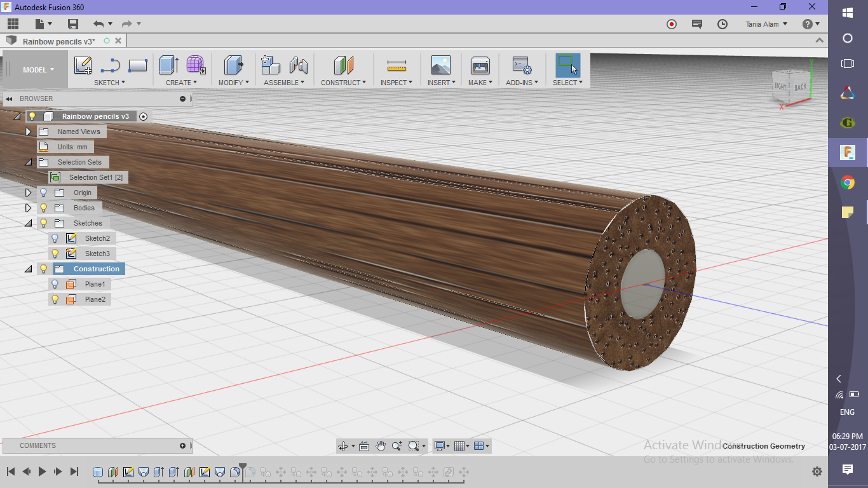The width and height of the screenshot is (868, 488).
Task: Expand the Origin folder
Action: pos(28,193)
